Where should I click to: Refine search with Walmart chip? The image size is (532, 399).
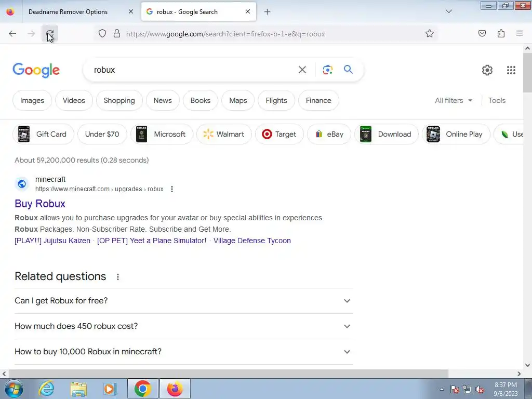[x=224, y=134]
